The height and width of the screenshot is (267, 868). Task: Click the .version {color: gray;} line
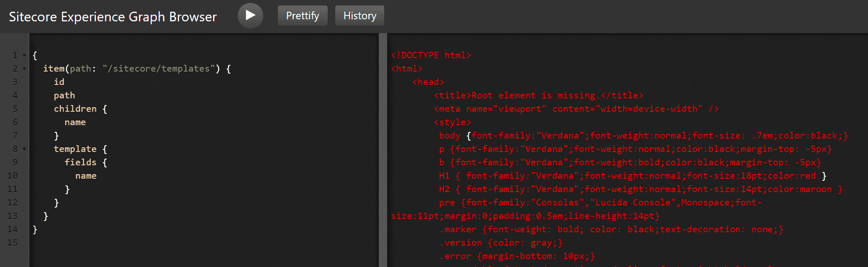click(501, 243)
